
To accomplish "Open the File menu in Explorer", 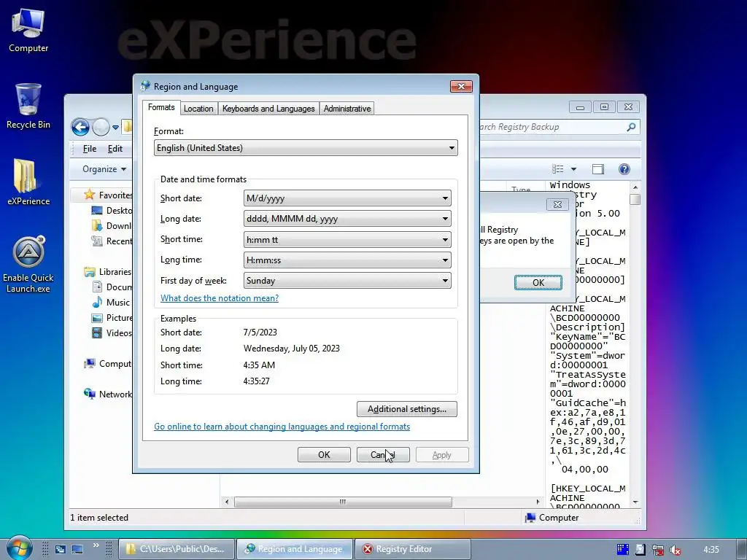I will [90, 149].
